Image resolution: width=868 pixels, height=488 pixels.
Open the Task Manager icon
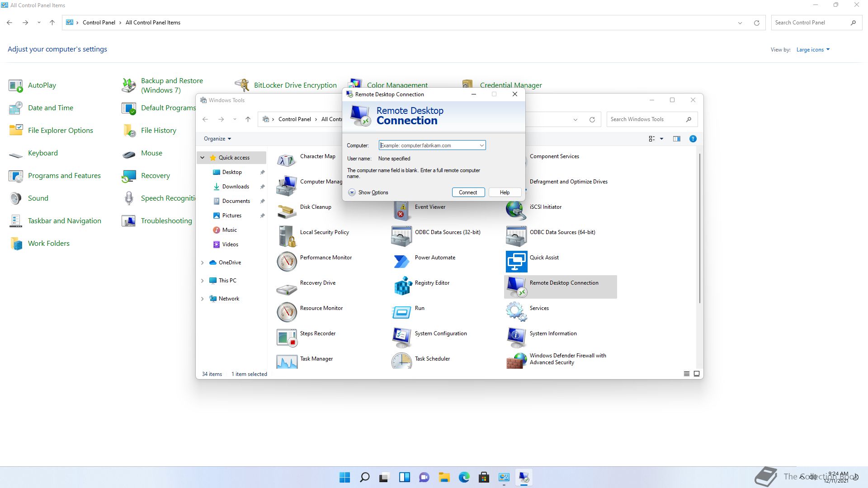click(287, 361)
